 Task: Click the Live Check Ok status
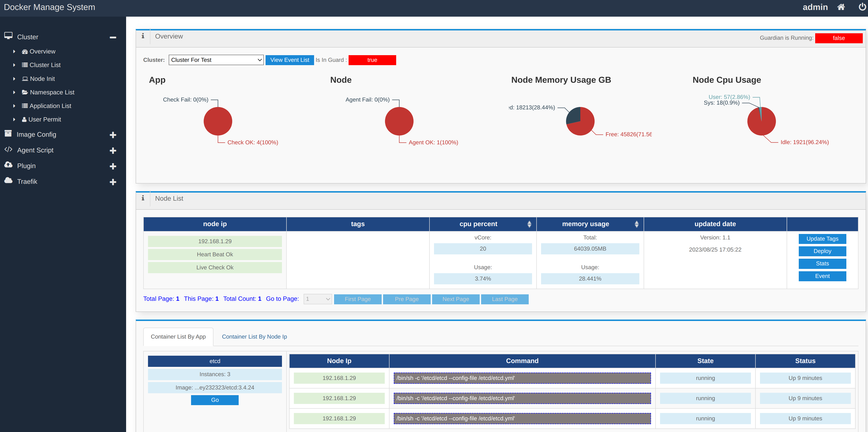click(x=215, y=268)
